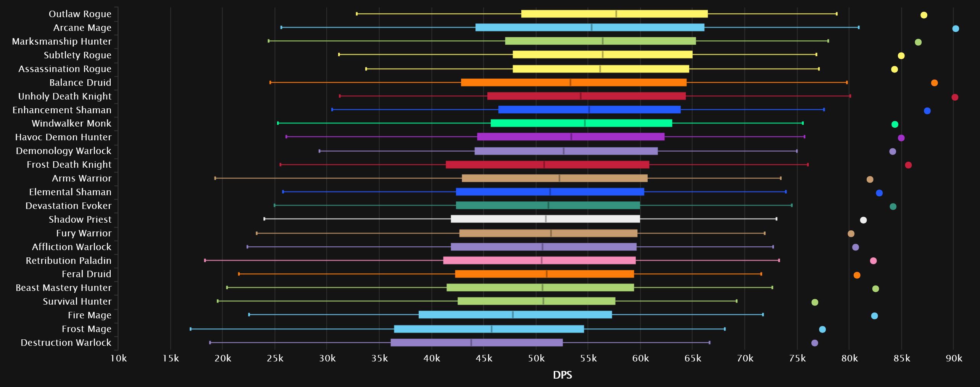
Task: Click the white Shadow Priest box bar
Action: (x=545, y=219)
